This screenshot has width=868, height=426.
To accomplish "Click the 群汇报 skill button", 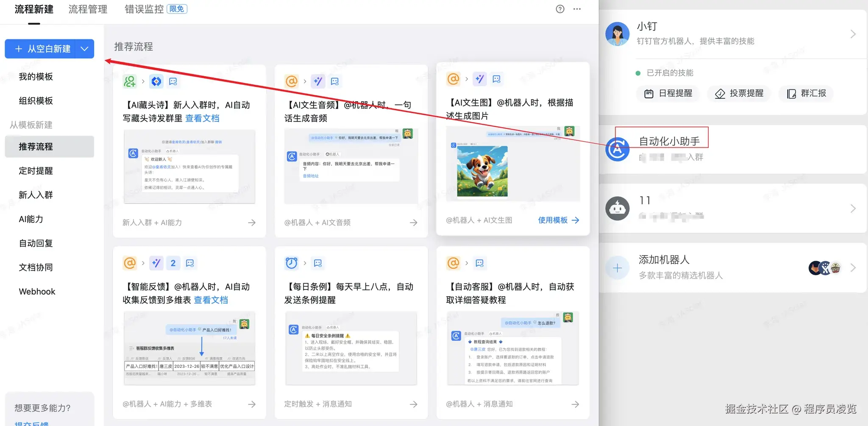I will pos(806,93).
